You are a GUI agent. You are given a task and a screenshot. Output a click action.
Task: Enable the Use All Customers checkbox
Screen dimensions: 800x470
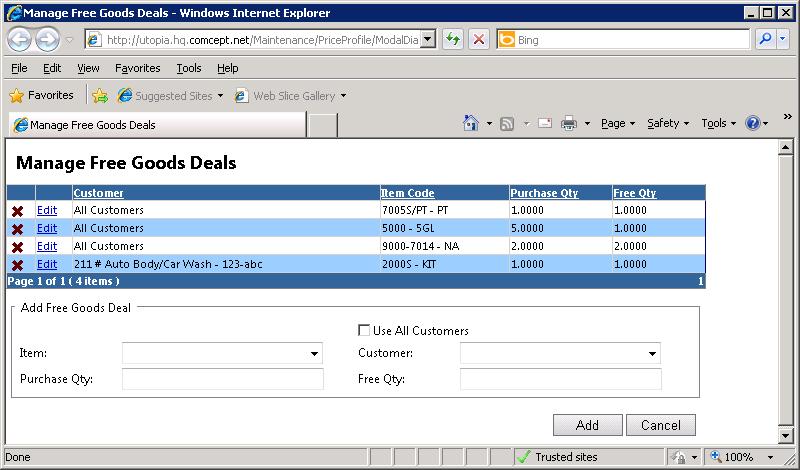[364, 330]
